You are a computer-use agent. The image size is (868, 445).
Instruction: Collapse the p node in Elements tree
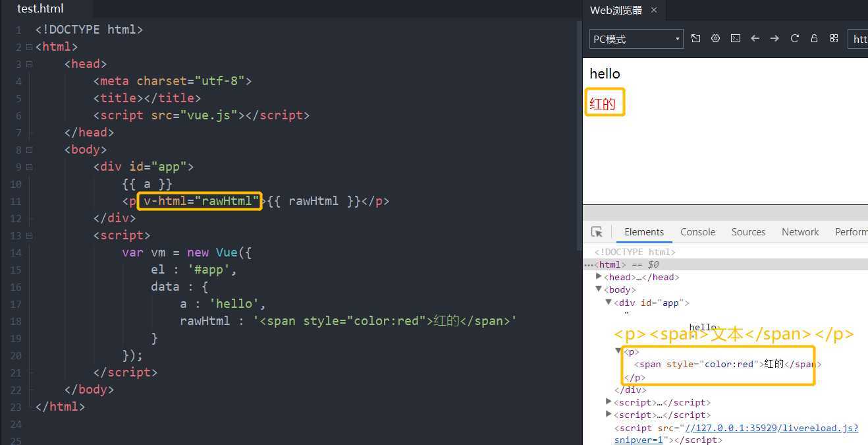click(618, 351)
